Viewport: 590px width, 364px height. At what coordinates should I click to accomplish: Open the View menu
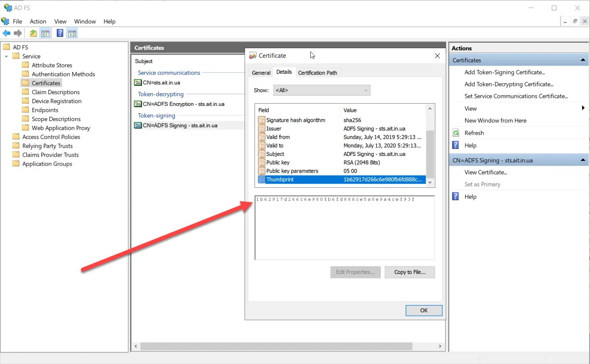click(x=60, y=22)
